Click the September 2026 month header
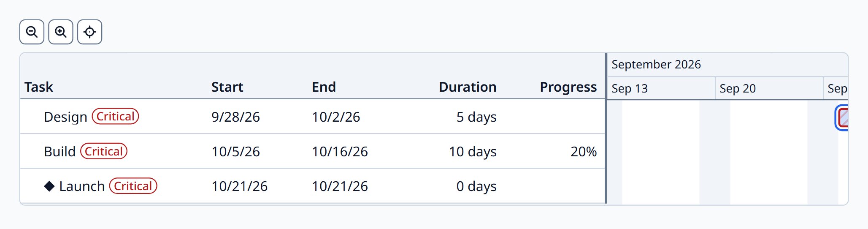The height and width of the screenshot is (229, 868). 656,64
